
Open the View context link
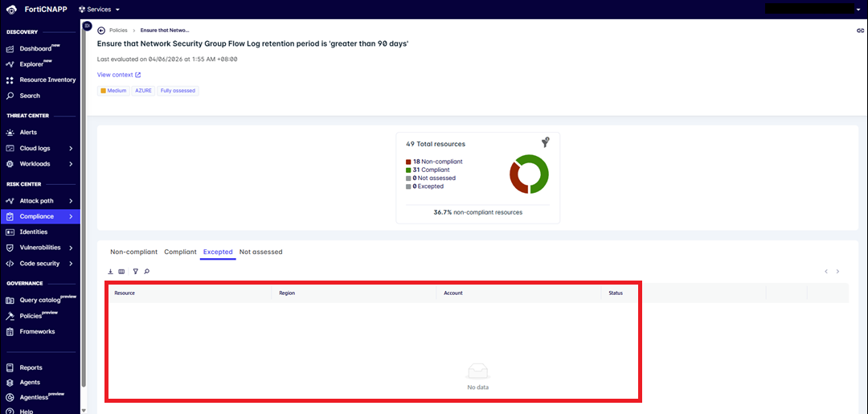pos(119,75)
